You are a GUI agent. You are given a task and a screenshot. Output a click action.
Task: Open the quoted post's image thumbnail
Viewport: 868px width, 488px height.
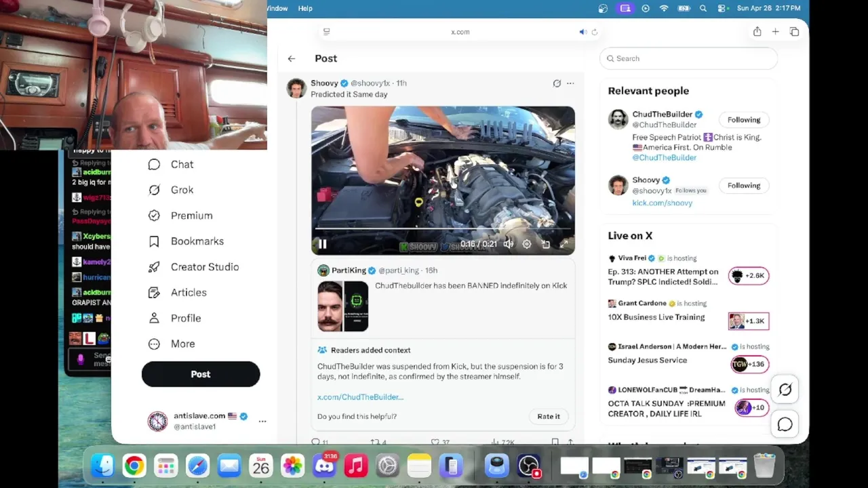point(343,306)
